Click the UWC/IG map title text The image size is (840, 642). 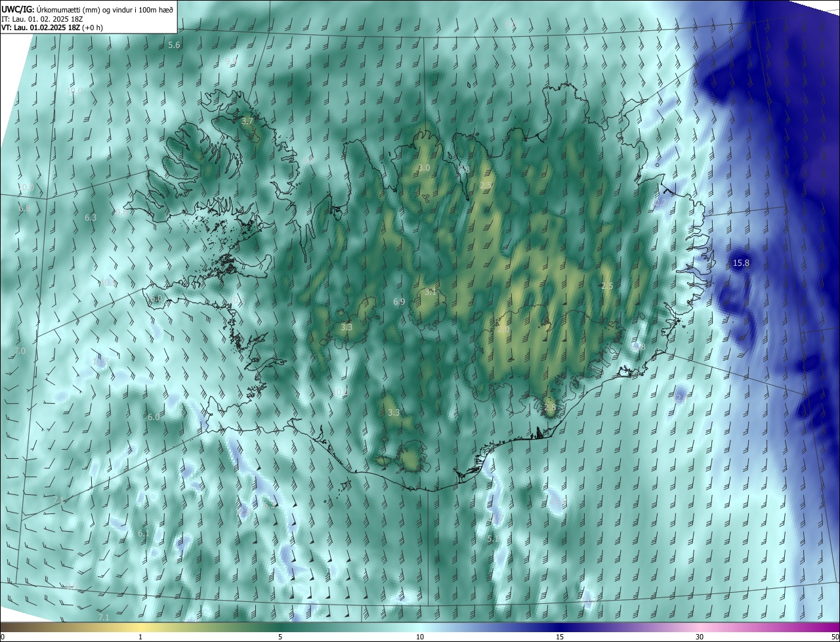pyautogui.click(x=88, y=9)
